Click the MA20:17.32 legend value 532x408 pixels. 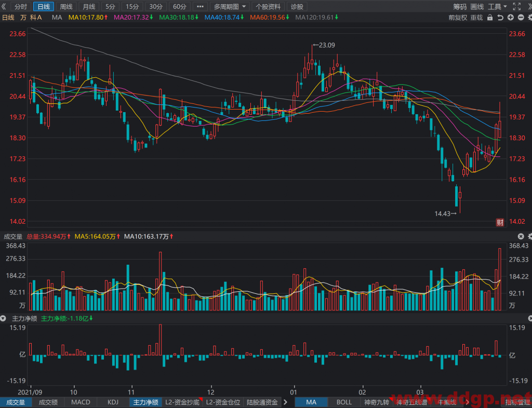point(134,18)
